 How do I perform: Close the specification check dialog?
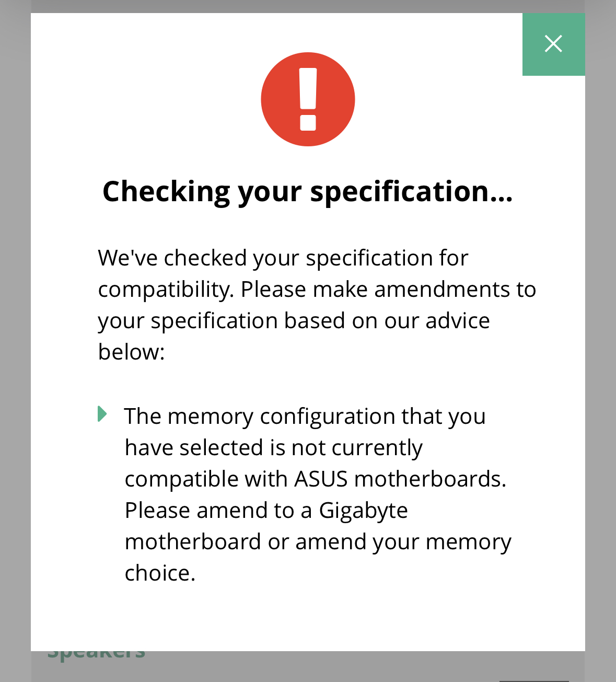point(553,44)
